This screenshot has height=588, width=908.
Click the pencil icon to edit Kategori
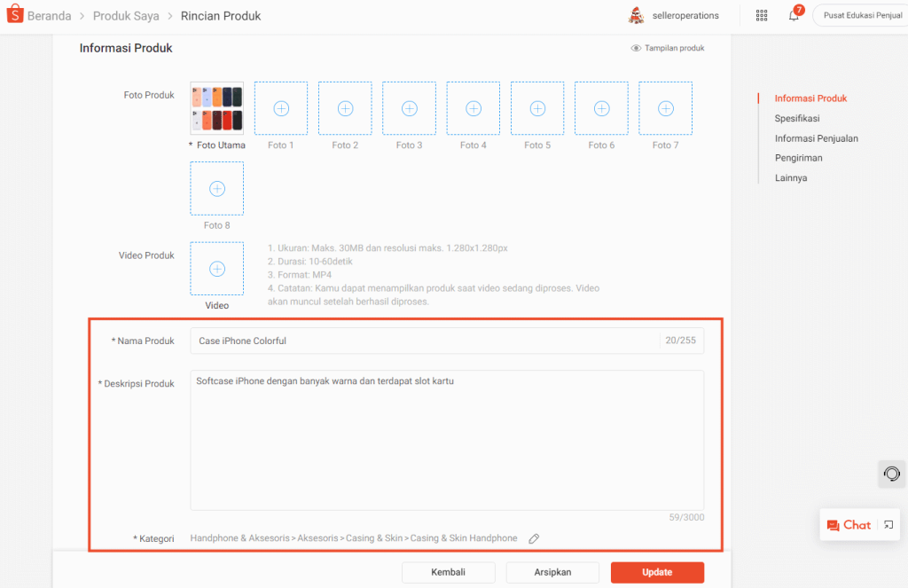click(534, 538)
